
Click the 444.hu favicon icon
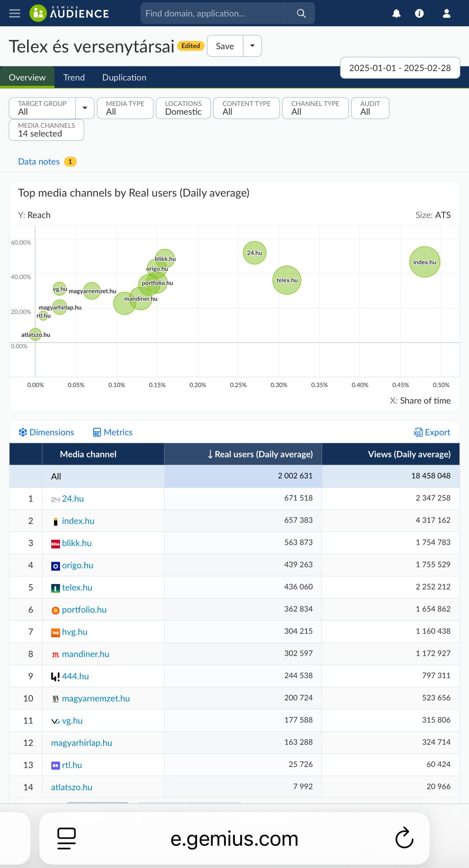[55, 677]
